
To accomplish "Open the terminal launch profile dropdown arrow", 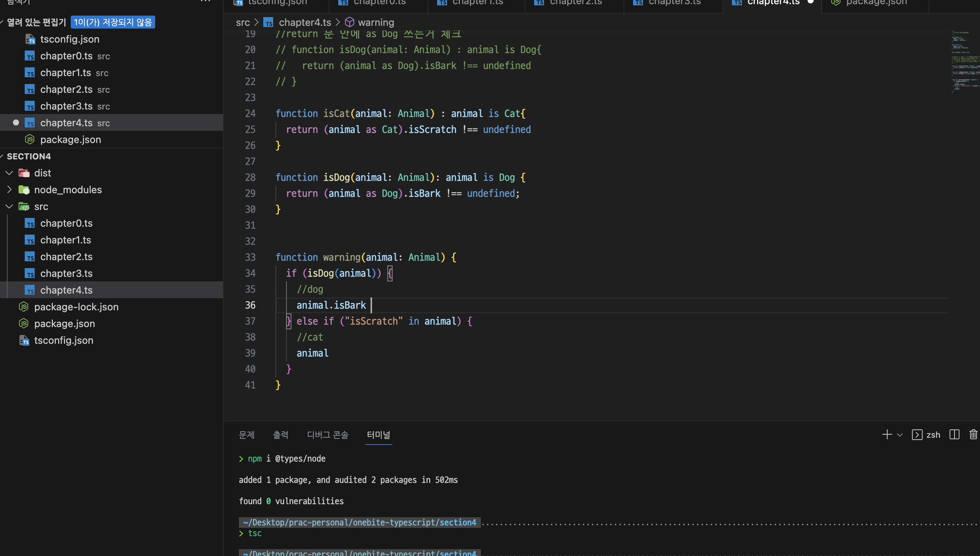I will pos(900,435).
